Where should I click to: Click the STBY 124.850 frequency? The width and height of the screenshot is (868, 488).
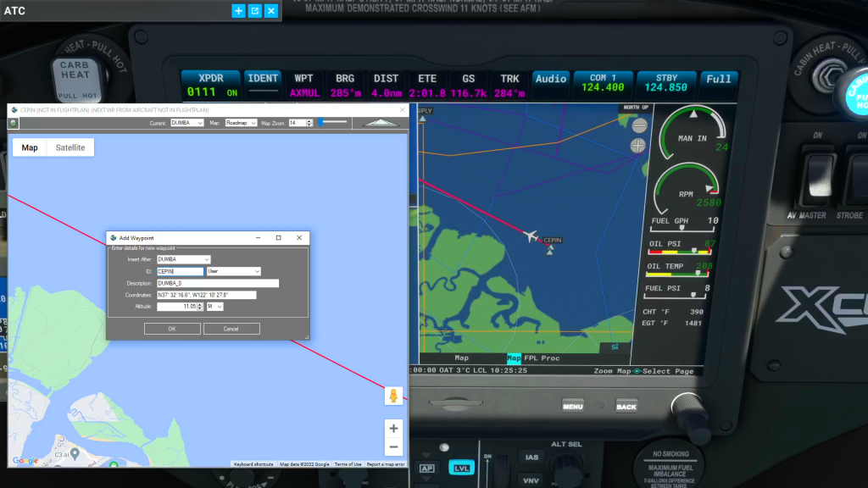coord(666,83)
